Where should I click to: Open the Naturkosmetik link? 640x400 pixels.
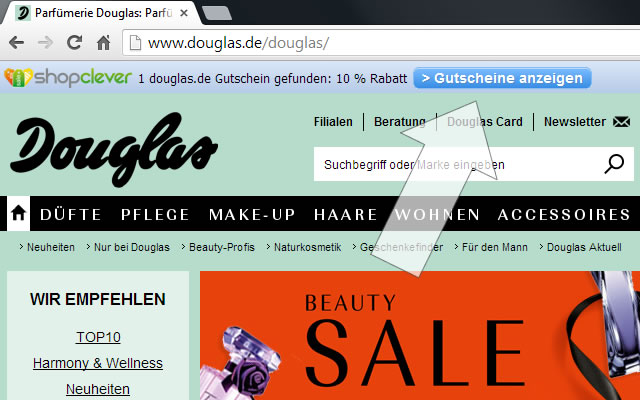coord(307,247)
